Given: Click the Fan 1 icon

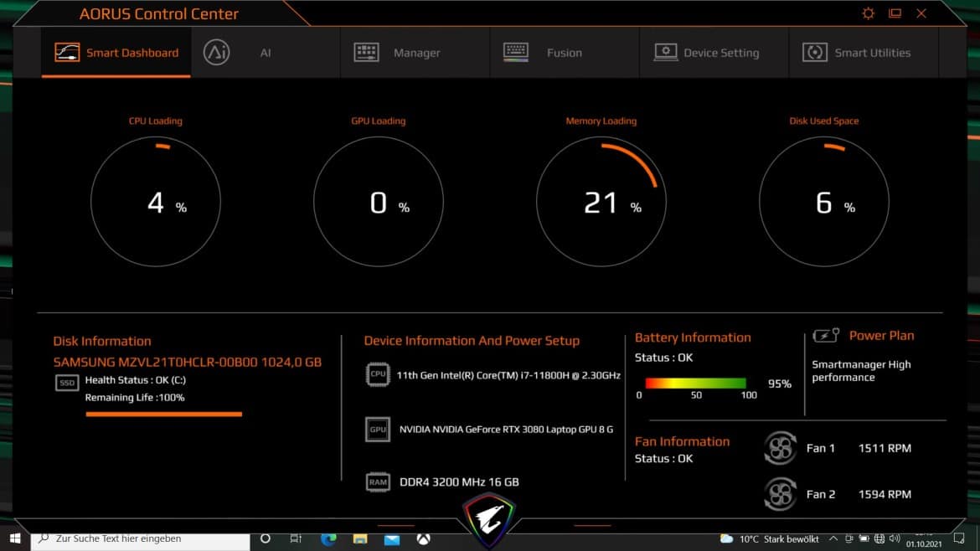Looking at the screenshot, I should [x=780, y=448].
